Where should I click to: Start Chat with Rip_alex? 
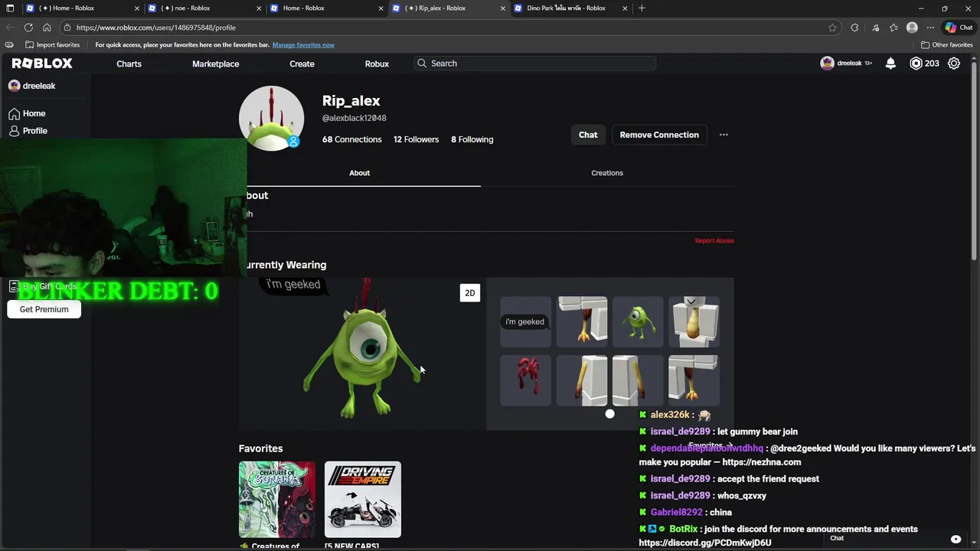click(x=588, y=135)
